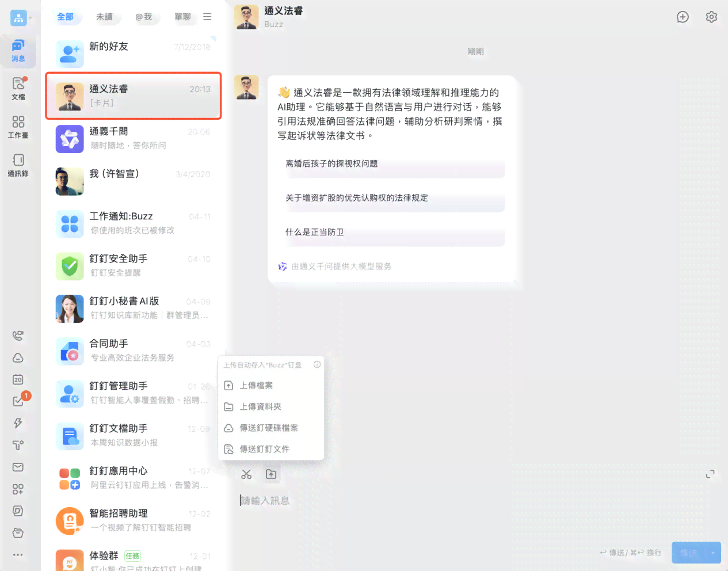Open the Contacts (通訊錄) sidebar section
The width and height of the screenshot is (728, 571).
[x=18, y=165]
